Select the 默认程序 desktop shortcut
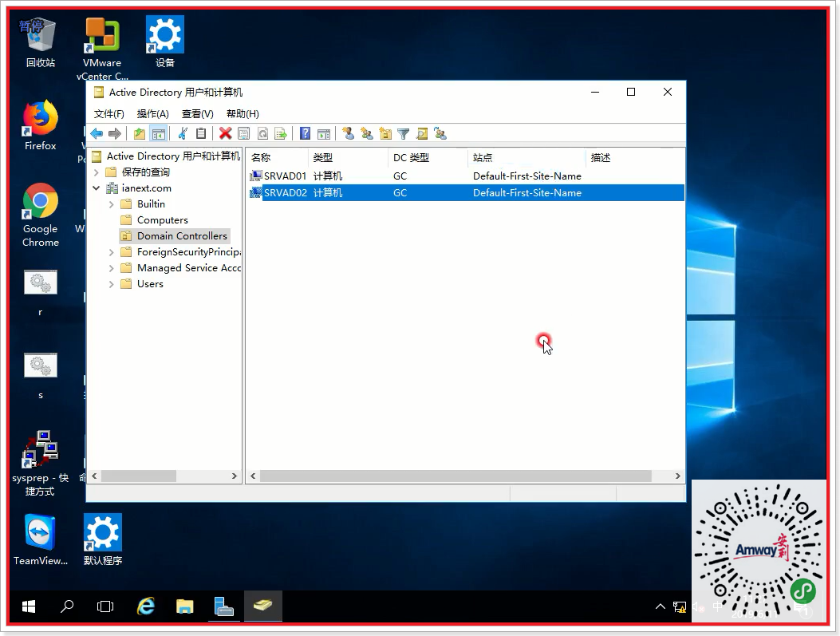The image size is (840, 636). click(103, 540)
